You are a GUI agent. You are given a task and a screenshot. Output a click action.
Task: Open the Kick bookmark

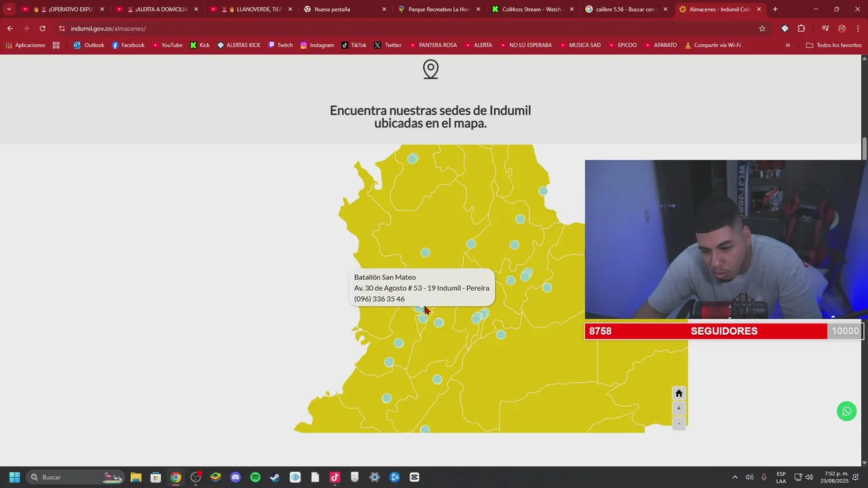click(199, 45)
